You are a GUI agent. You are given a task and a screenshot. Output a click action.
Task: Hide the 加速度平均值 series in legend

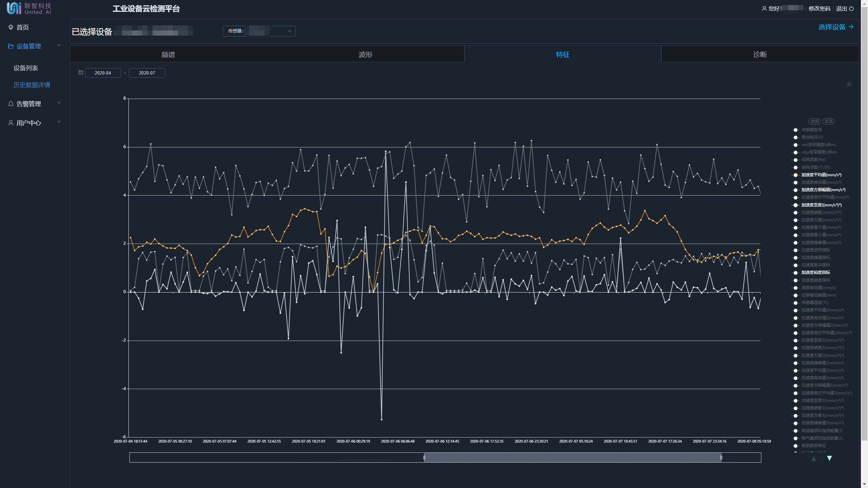tap(821, 175)
